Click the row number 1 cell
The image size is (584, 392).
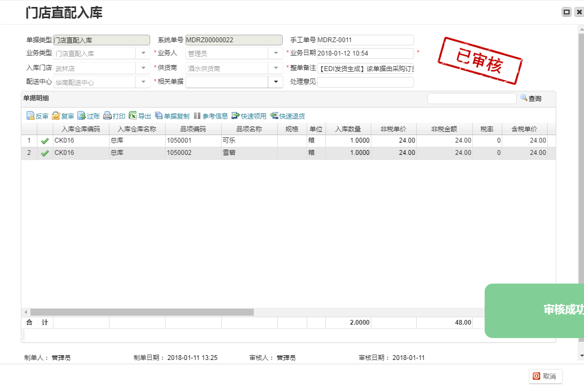pos(29,140)
